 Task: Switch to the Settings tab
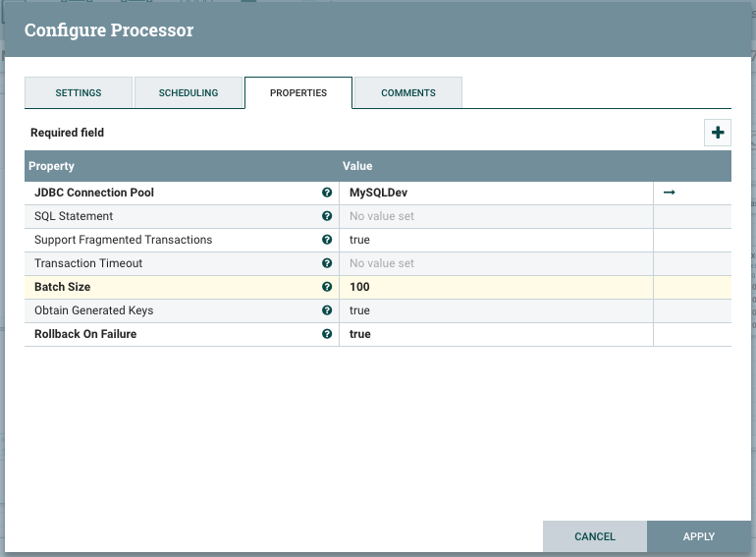pos(78,92)
